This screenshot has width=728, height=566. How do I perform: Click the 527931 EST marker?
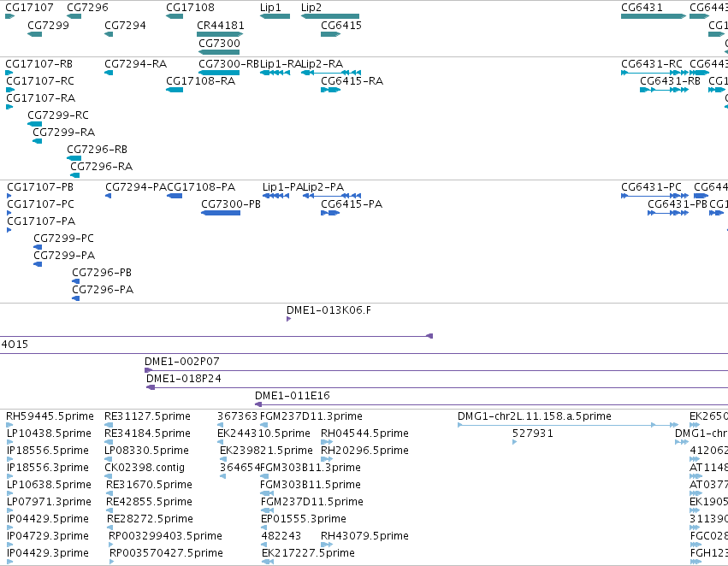[x=514, y=442]
